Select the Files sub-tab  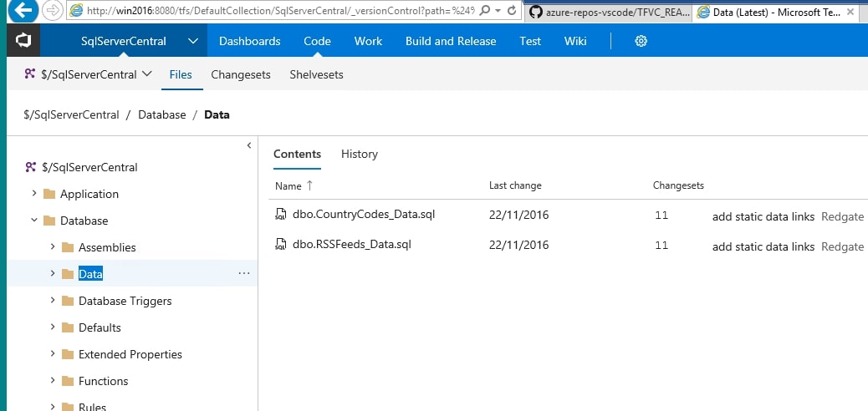coord(181,74)
